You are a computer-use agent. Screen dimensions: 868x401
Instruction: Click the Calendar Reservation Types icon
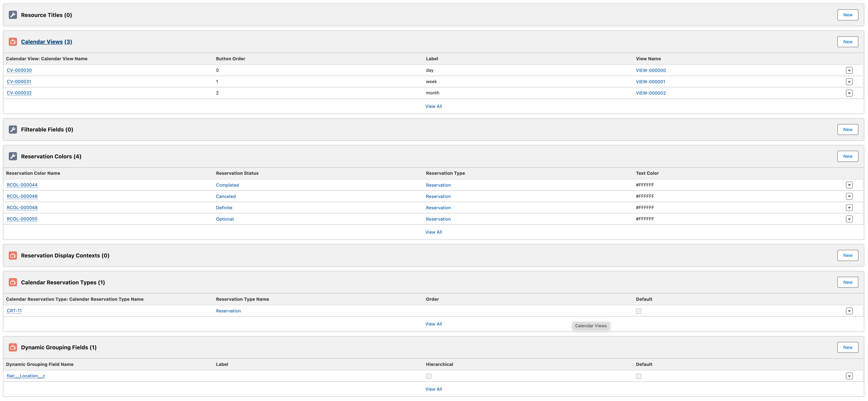tap(13, 282)
